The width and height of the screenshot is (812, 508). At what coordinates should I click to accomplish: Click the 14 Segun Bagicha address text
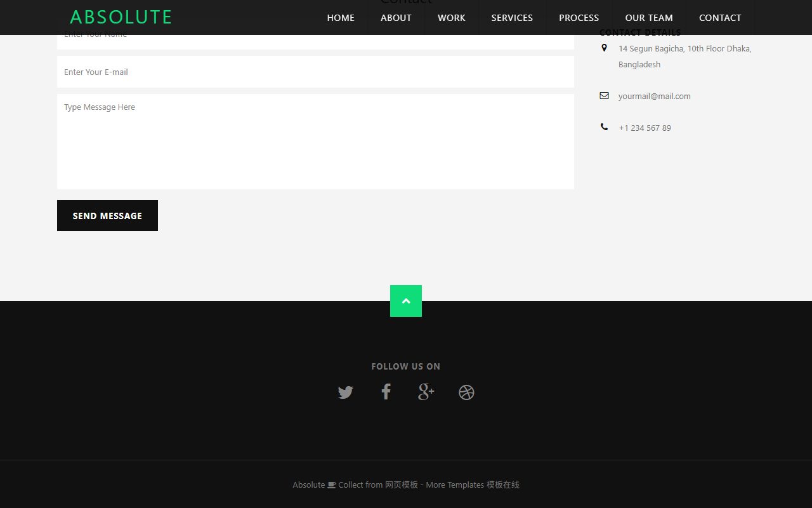tap(685, 57)
